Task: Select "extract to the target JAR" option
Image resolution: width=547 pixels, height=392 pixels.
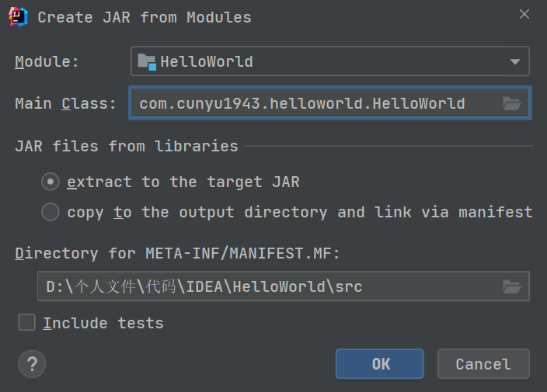Action: [x=51, y=182]
